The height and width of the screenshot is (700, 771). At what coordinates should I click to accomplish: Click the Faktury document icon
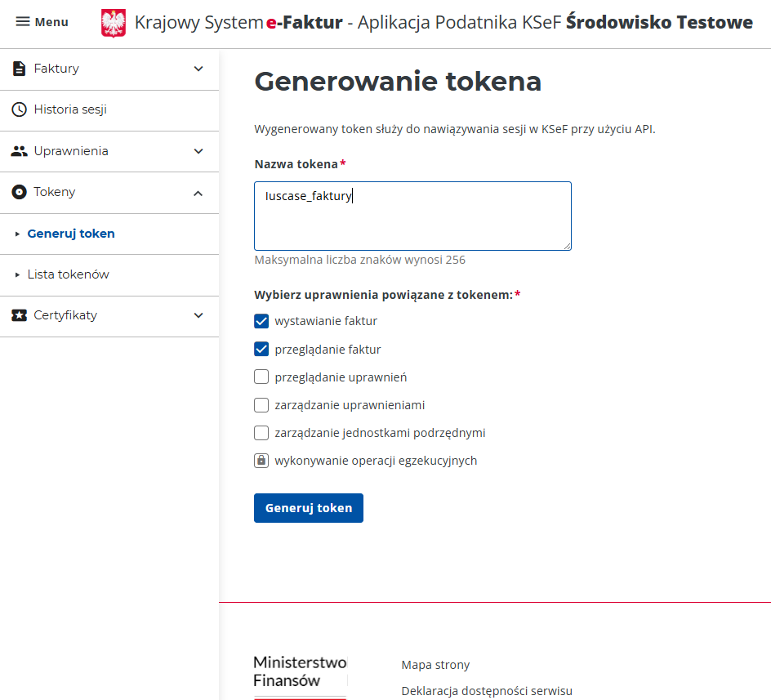click(x=20, y=69)
